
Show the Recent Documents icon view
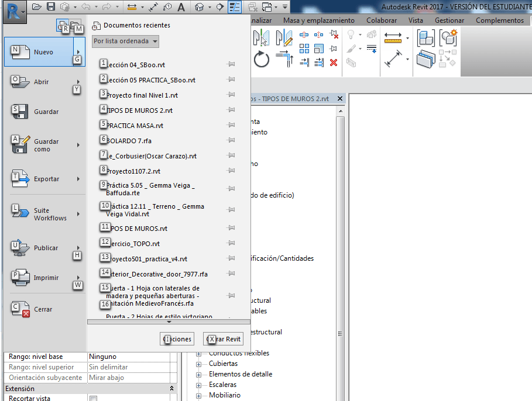point(63,26)
